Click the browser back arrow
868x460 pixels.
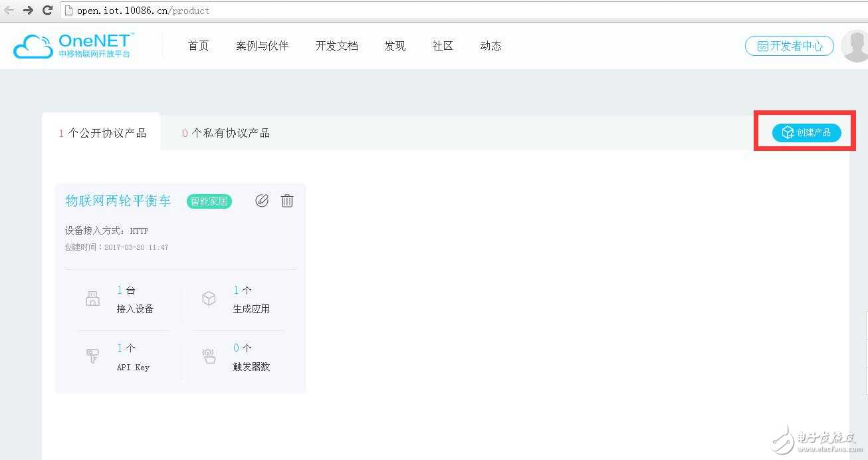9,10
